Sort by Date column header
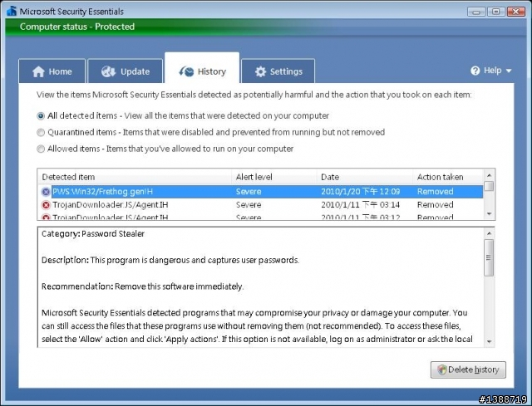 click(x=365, y=177)
